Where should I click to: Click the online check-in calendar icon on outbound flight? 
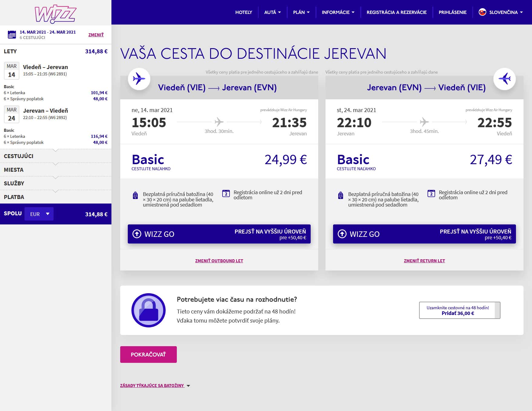pos(226,194)
